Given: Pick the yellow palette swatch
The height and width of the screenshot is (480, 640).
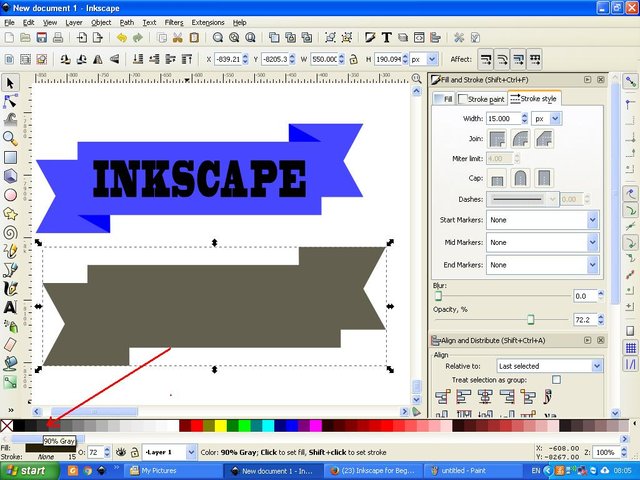Looking at the screenshot, I should 221,426.
